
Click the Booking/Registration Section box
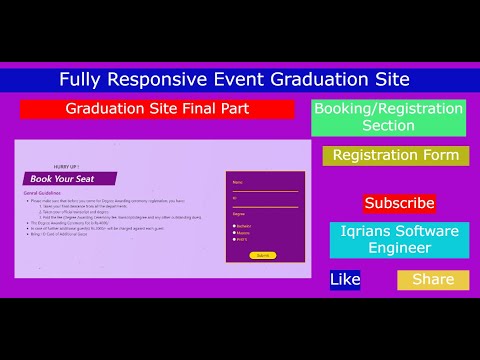coord(388,118)
